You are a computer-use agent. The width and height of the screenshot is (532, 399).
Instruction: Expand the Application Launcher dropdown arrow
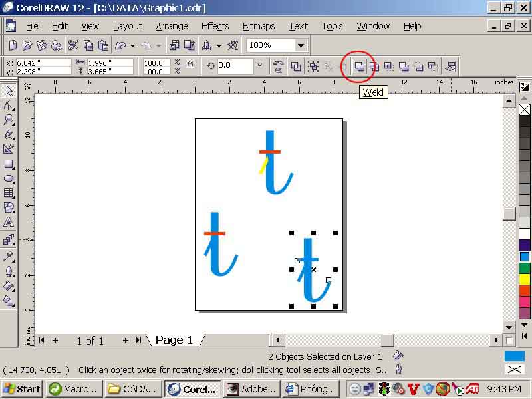(219, 45)
